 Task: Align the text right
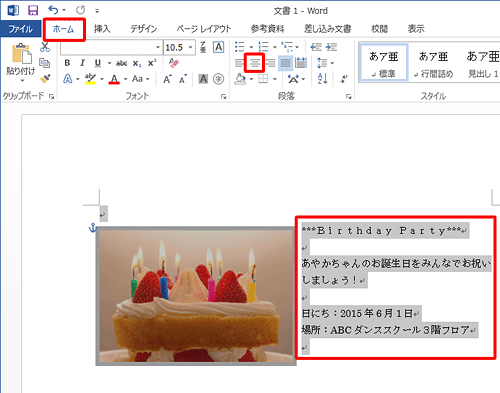point(270,63)
